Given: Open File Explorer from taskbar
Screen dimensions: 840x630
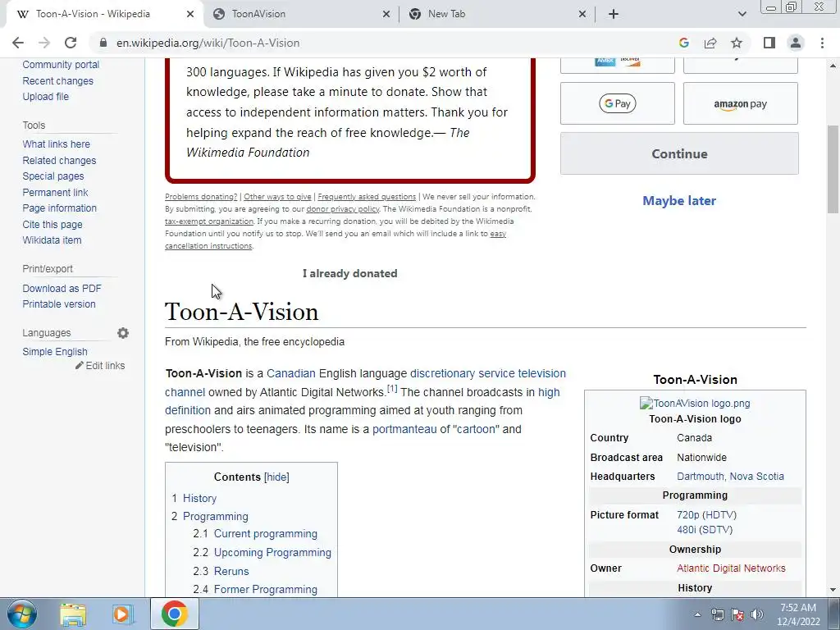Looking at the screenshot, I should tap(73, 614).
